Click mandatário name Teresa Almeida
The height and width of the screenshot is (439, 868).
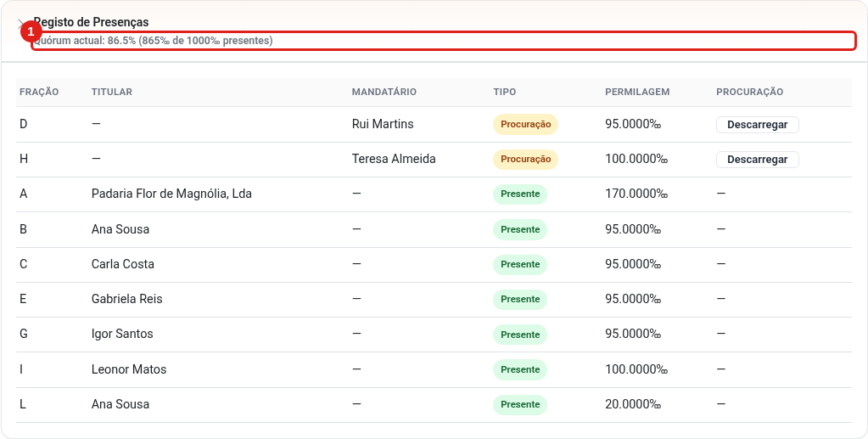pos(394,159)
